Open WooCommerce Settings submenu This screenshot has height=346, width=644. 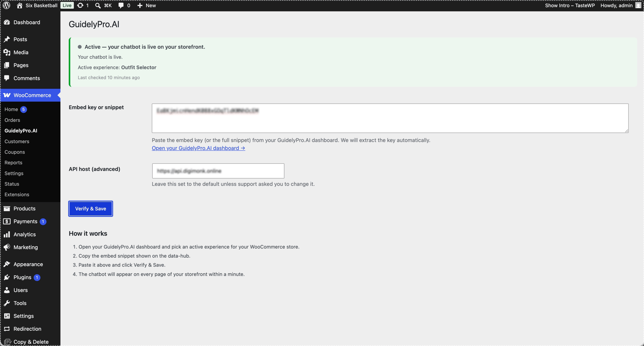pyautogui.click(x=14, y=173)
